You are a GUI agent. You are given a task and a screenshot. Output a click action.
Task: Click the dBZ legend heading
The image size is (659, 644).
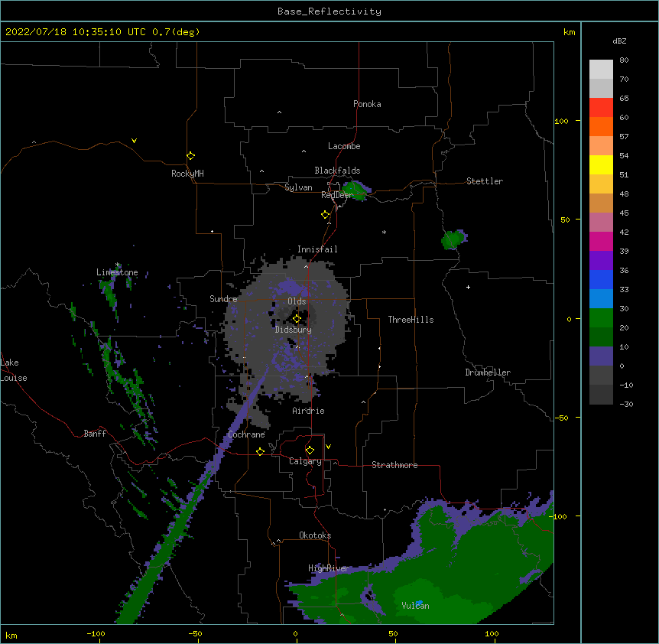619,41
